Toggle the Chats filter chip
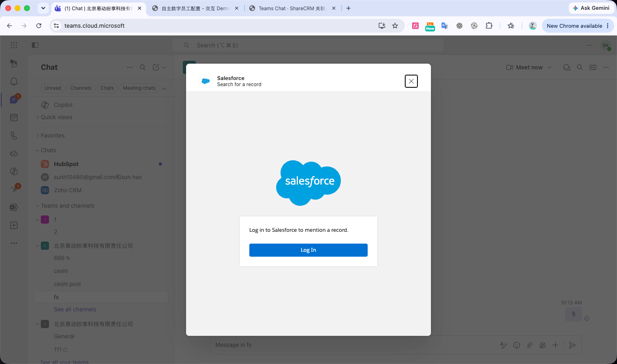Viewport: 617px width, 364px height. 107,88
